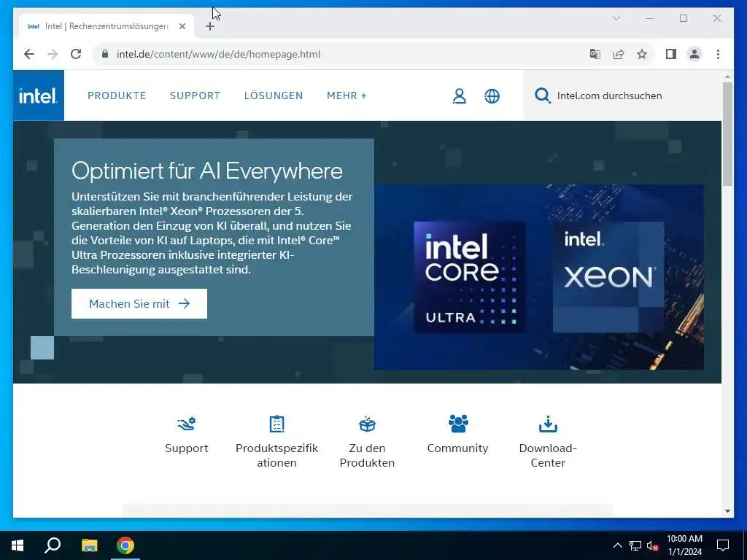
Task: Expand the tab search chevron
Action: (616, 18)
